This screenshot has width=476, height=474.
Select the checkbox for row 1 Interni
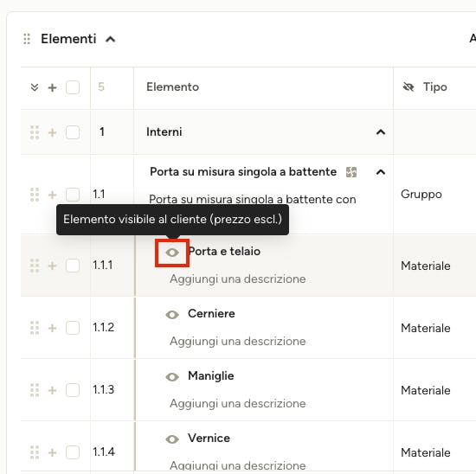click(x=73, y=132)
